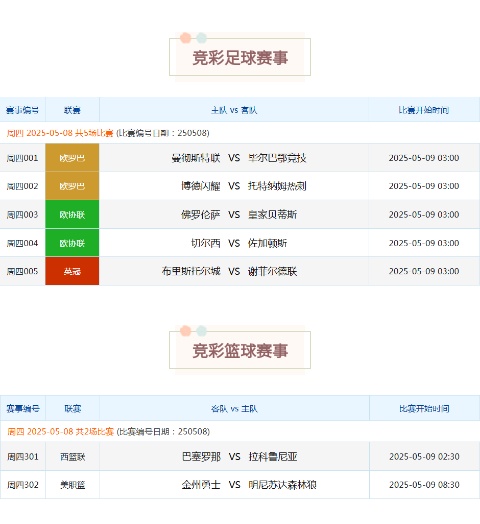This screenshot has width=480, height=524.
Task: Select the 明尼苏达森林狼 team name
Action: [282, 485]
